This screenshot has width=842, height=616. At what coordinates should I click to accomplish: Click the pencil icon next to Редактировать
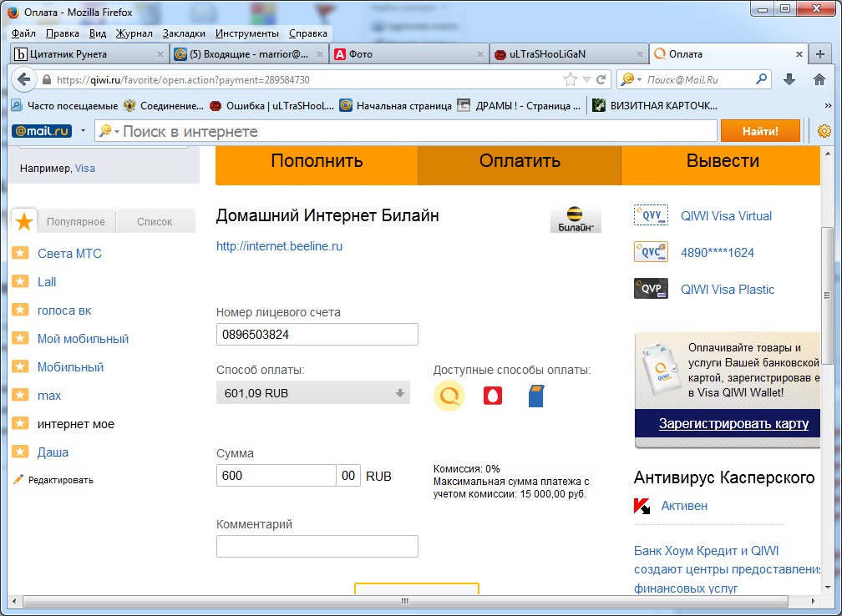pyautogui.click(x=18, y=479)
